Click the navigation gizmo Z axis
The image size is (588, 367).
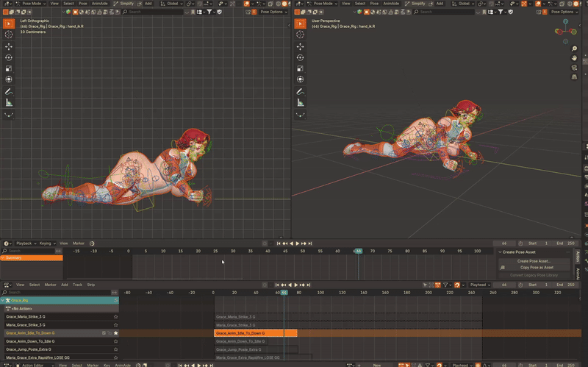(x=565, y=22)
